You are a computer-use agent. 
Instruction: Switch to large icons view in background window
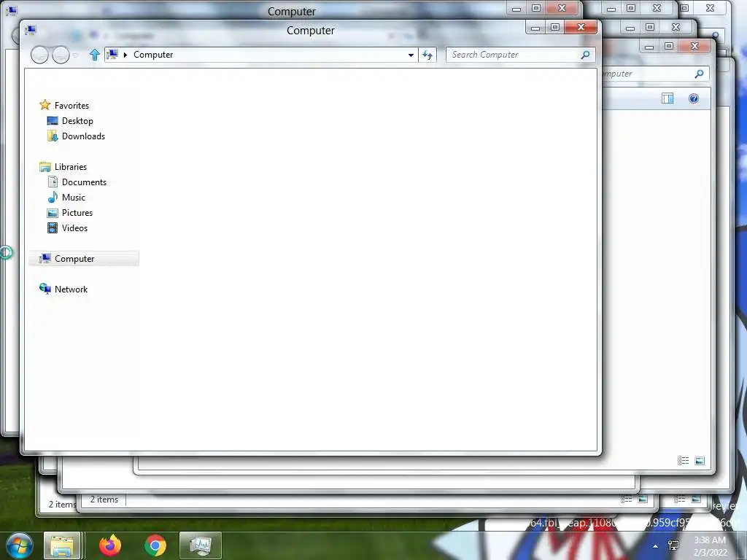[700, 461]
